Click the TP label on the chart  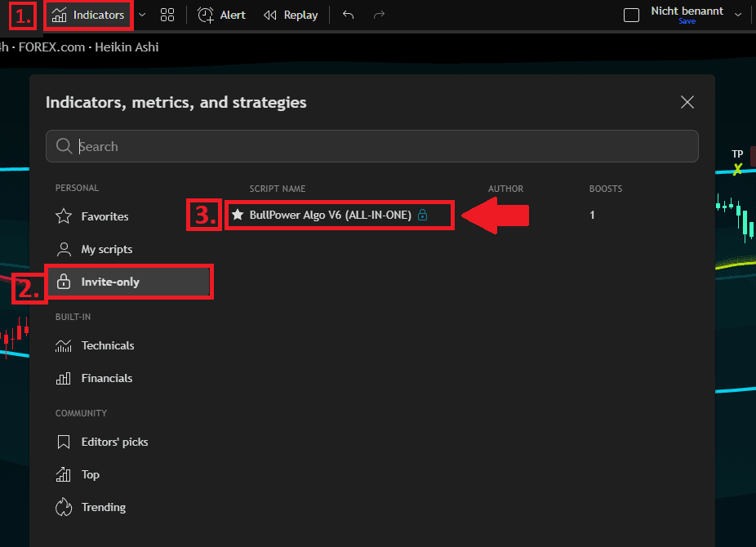[737, 154]
